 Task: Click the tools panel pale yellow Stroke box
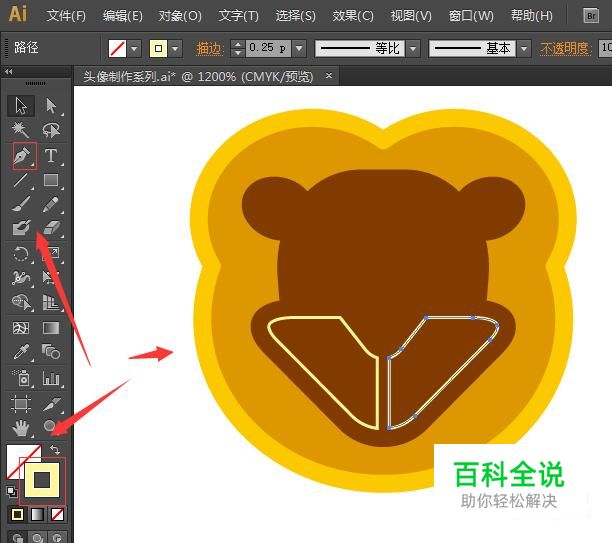click(x=42, y=480)
